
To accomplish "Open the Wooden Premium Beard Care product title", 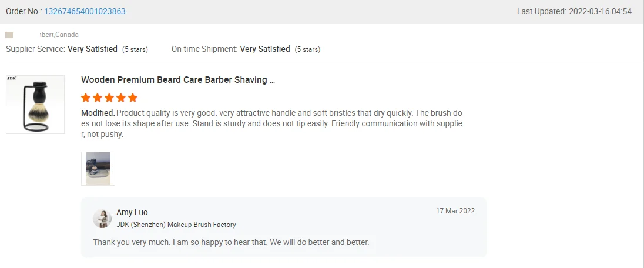I will 177,80.
